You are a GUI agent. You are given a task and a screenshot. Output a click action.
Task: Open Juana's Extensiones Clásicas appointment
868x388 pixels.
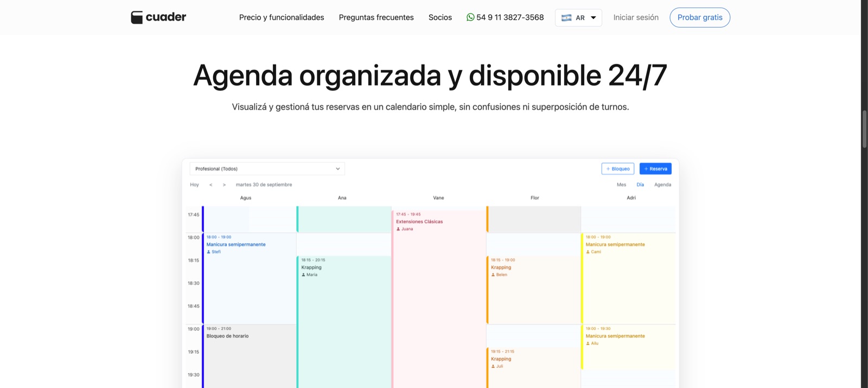pos(439,299)
